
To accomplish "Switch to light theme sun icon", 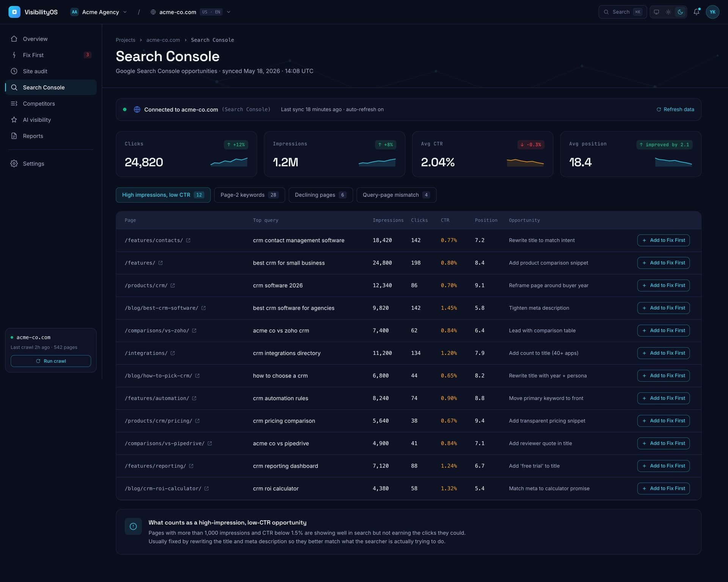I will pyautogui.click(x=668, y=12).
